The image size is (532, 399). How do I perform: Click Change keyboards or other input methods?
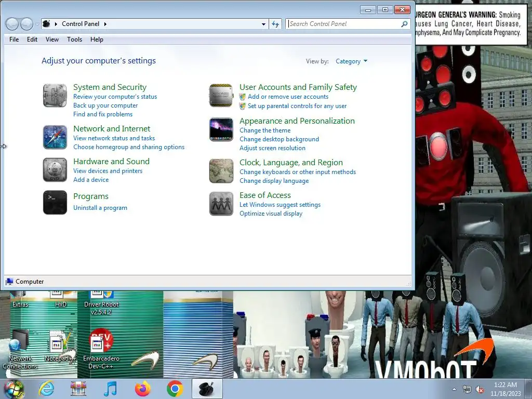pyautogui.click(x=298, y=172)
